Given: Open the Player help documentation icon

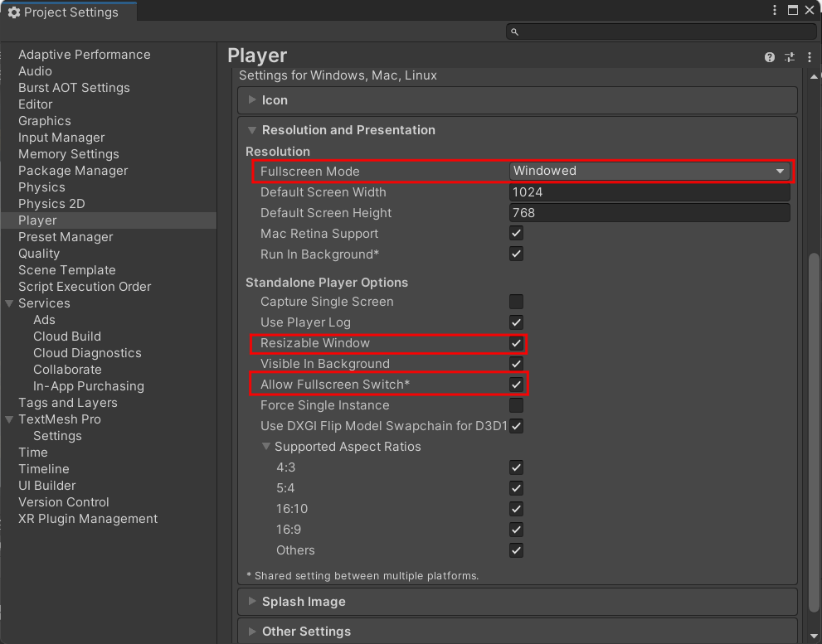Looking at the screenshot, I should (x=769, y=57).
